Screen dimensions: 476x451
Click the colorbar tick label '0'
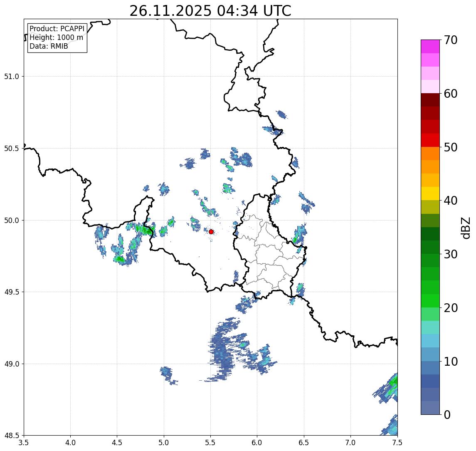pos(447,414)
